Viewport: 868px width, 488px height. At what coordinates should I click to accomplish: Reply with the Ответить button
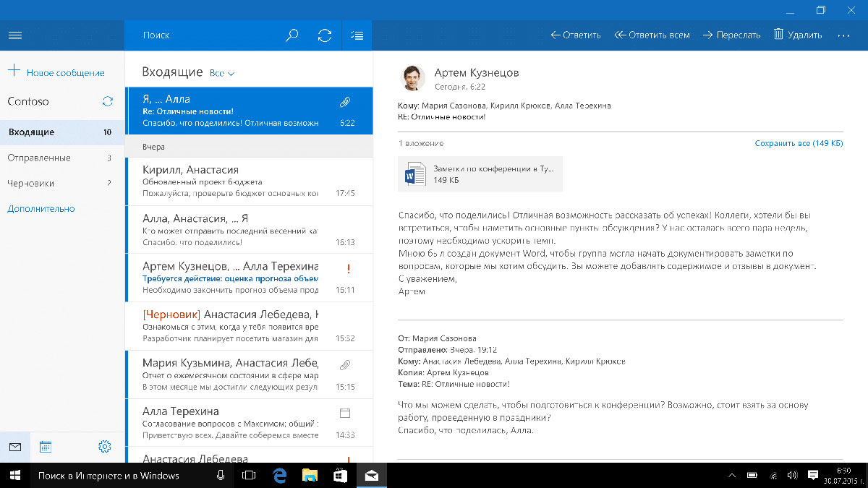point(576,35)
